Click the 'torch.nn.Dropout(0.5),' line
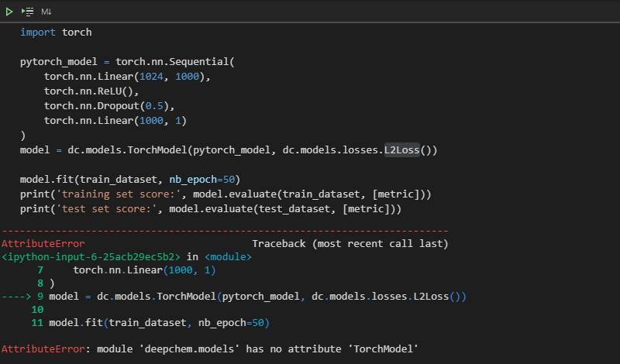This screenshot has width=620, height=364. [x=109, y=106]
